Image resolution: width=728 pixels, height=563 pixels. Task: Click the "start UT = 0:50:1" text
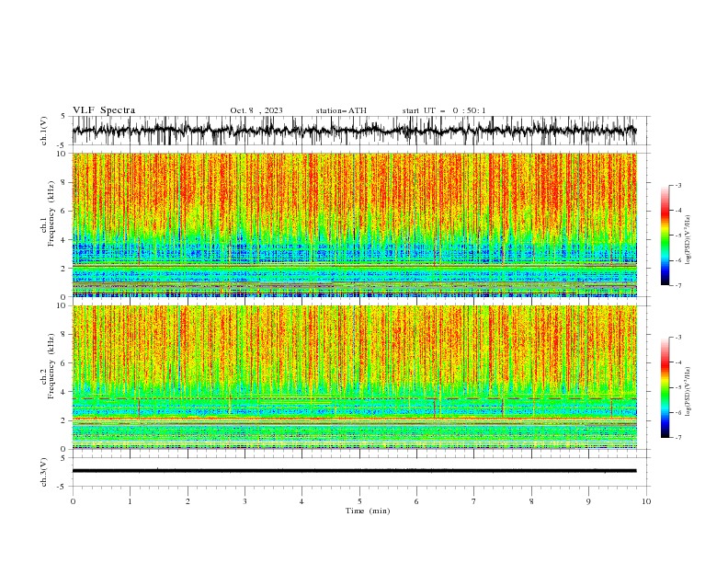[444, 110]
